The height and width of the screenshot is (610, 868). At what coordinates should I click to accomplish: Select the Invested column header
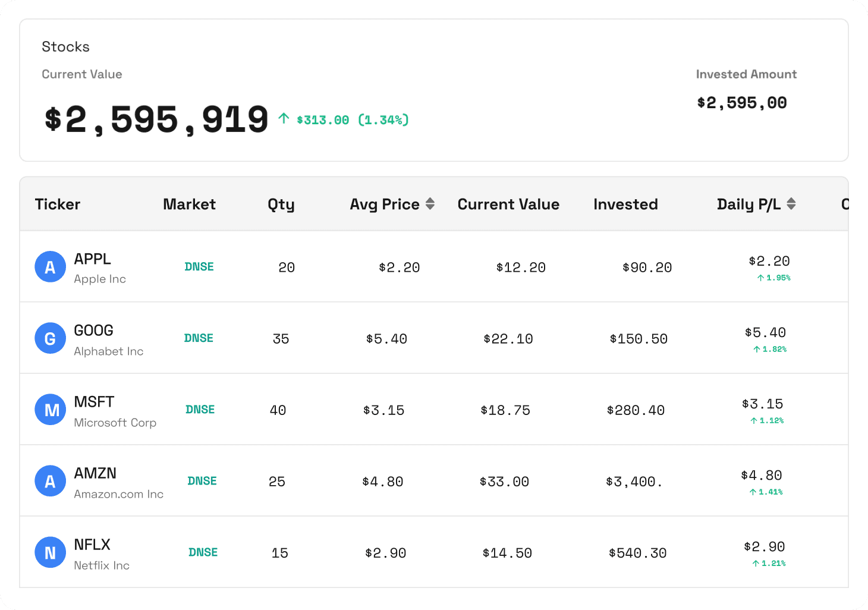[625, 204]
